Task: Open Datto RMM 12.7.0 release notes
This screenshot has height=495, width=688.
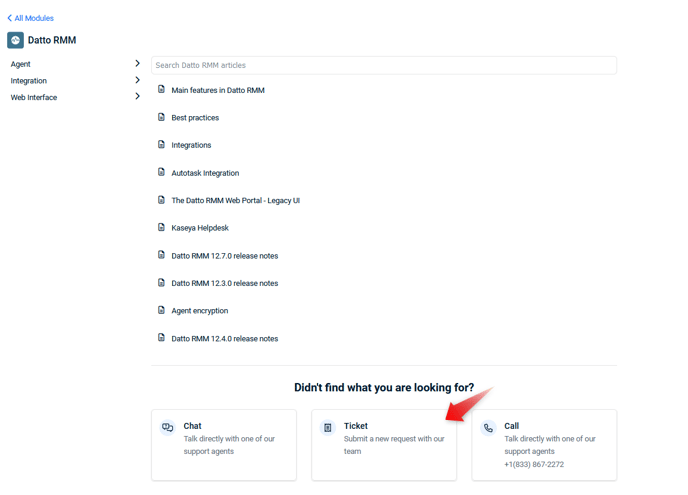Action: click(225, 255)
